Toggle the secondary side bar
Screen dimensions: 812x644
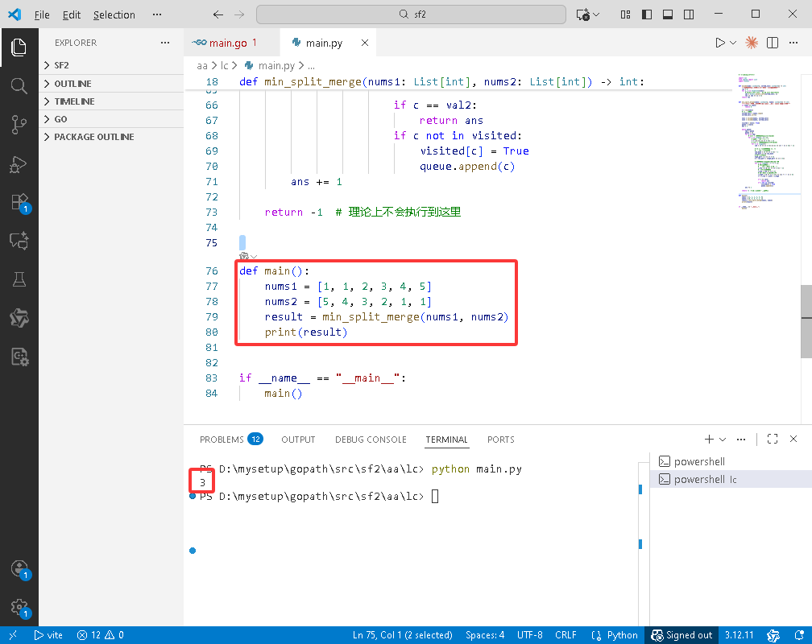(x=689, y=14)
